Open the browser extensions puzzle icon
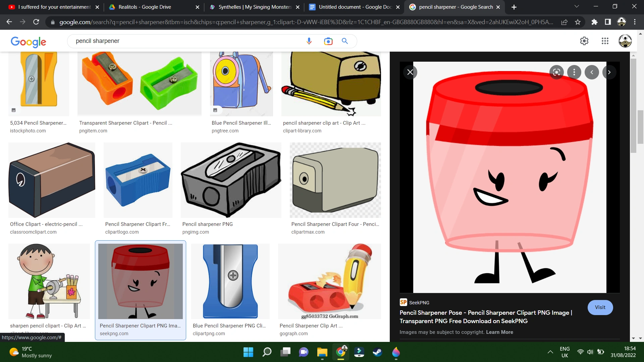 tap(595, 22)
